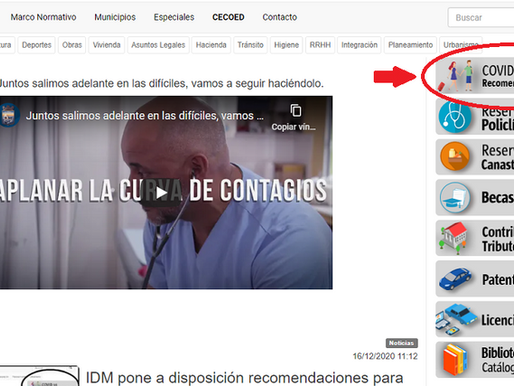This screenshot has width=514, height=386.
Task: Select the Deportes category tag
Action: coord(37,45)
